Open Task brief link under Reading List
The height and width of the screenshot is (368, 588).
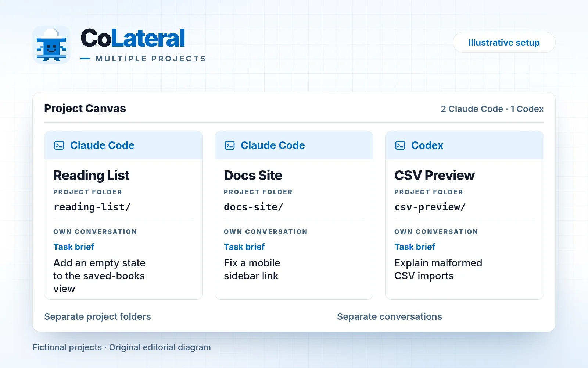(74, 247)
